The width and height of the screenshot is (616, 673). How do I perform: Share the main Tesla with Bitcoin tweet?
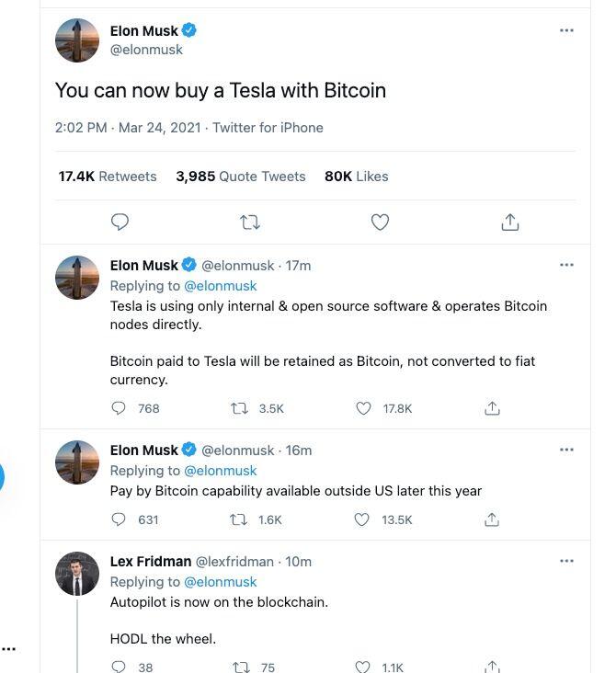(510, 222)
